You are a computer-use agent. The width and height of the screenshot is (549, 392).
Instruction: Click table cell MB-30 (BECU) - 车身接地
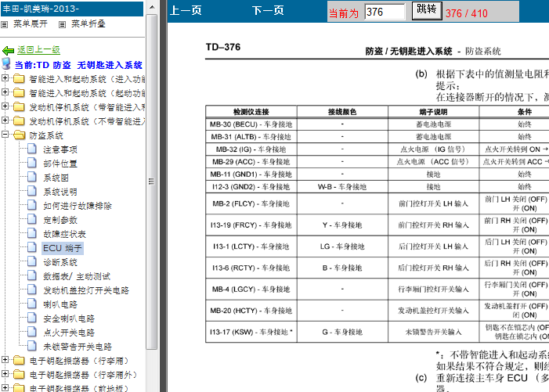pos(251,124)
